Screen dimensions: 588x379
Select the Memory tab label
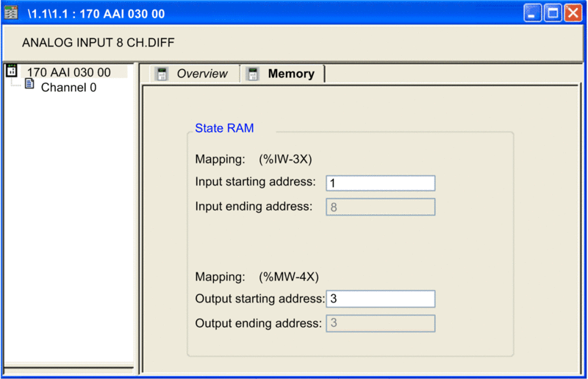(x=291, y=74)
